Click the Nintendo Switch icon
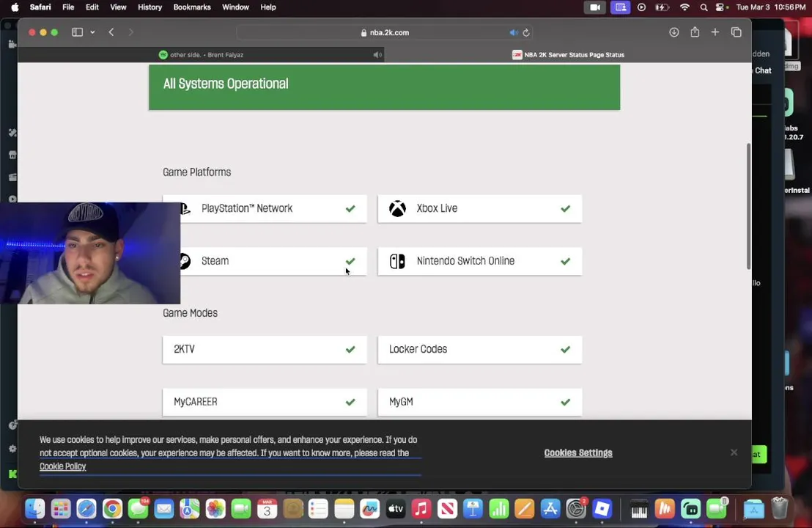 click(397, 261)
